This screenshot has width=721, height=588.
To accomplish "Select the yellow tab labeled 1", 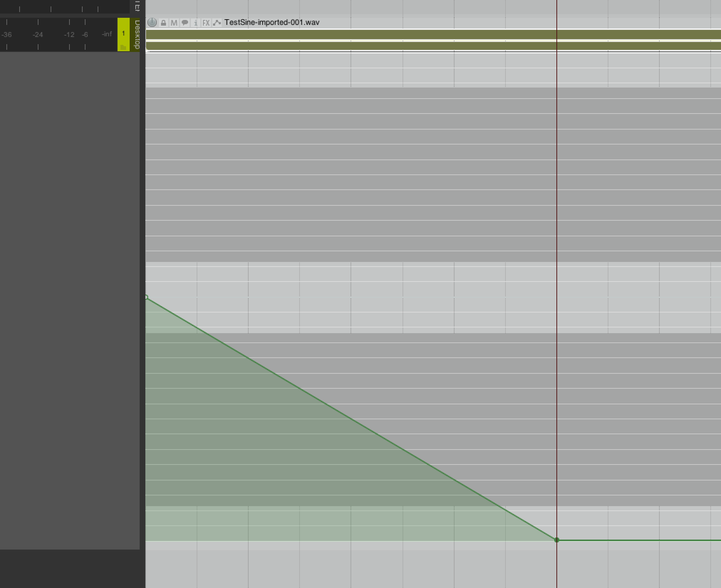I will coord(124,33).
